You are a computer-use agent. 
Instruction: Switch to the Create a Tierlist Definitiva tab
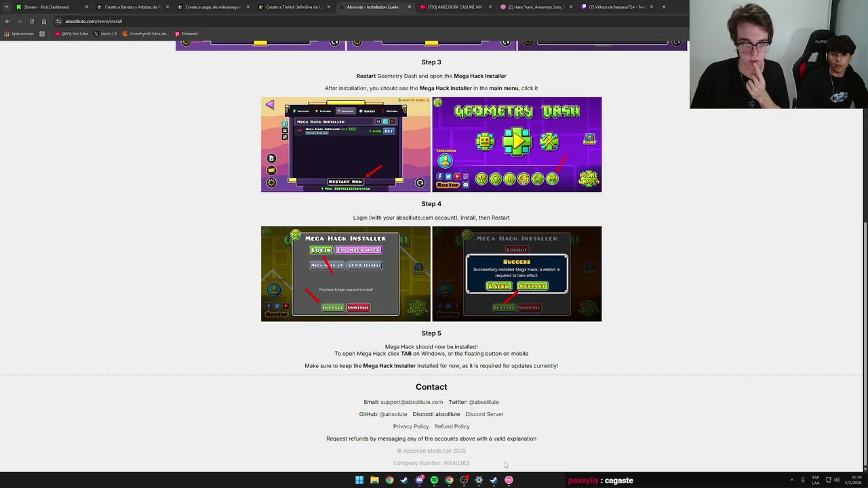click(294, 7)
